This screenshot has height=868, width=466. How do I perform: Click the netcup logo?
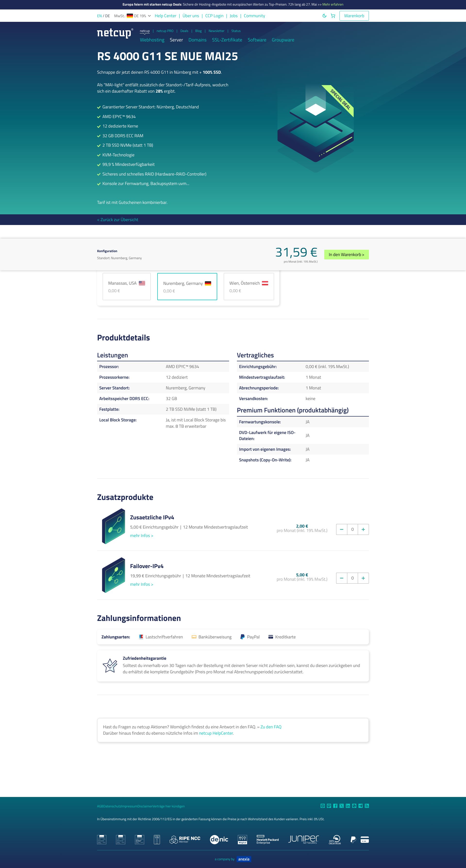pos(115,33)
